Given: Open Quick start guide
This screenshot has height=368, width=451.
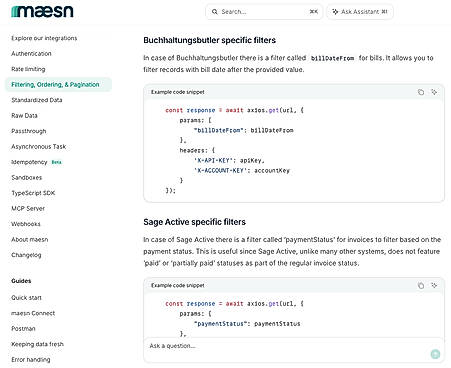Looking at the screenshot, I should (x=26, y=298).
